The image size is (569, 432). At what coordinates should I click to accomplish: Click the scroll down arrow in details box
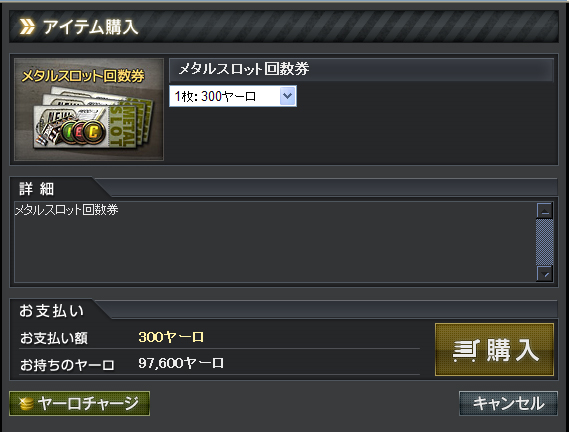pos(545,273)
